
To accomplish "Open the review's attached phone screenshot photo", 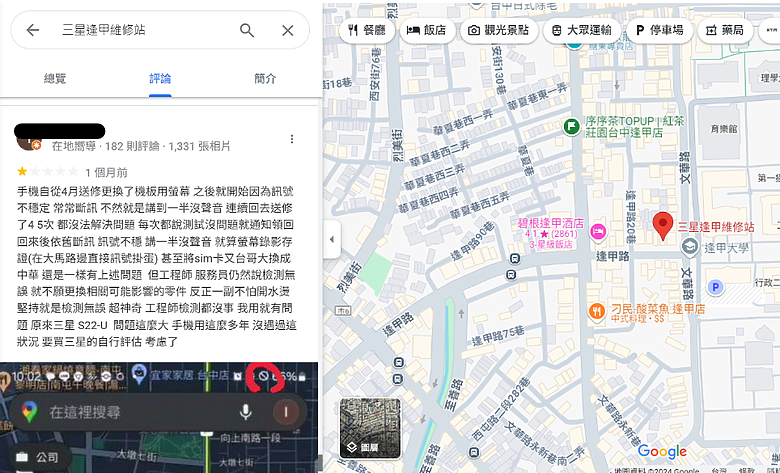I will click(x=159, y=417).
